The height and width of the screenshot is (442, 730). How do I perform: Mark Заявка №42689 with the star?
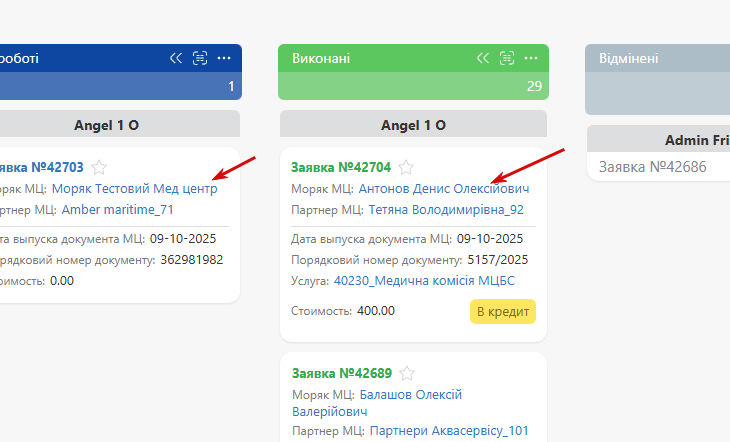(x=406, y=373)
